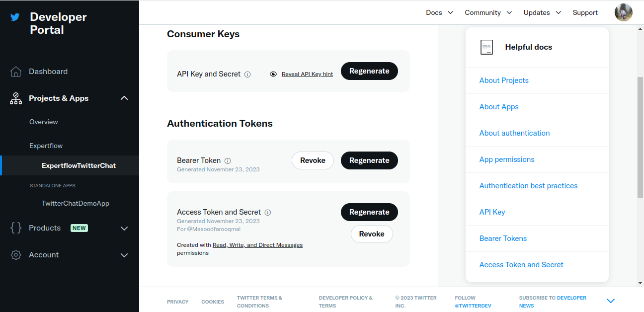Image resolution: width=644 pixels, height=312 pixels.
Task: Open the profile avatar menu
Action: [x=624, y=12]
